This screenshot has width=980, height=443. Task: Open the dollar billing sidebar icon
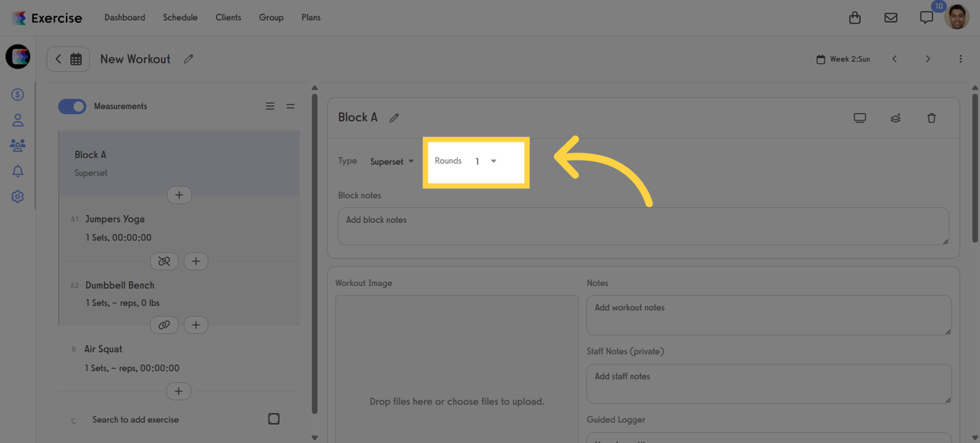[18, 95]
